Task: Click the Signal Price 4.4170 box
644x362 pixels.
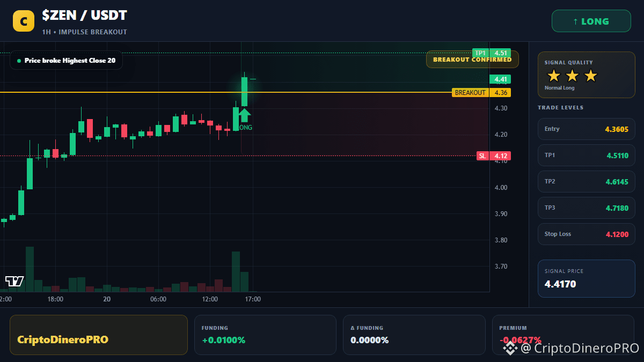Action: tap(587, 278)
